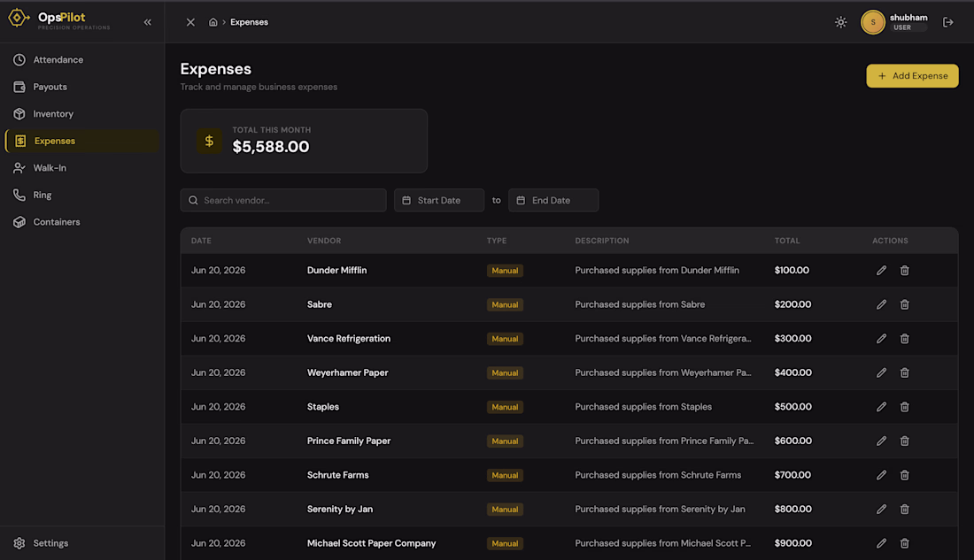Delete the Vance Refrigeration expense

coord(904,339)
